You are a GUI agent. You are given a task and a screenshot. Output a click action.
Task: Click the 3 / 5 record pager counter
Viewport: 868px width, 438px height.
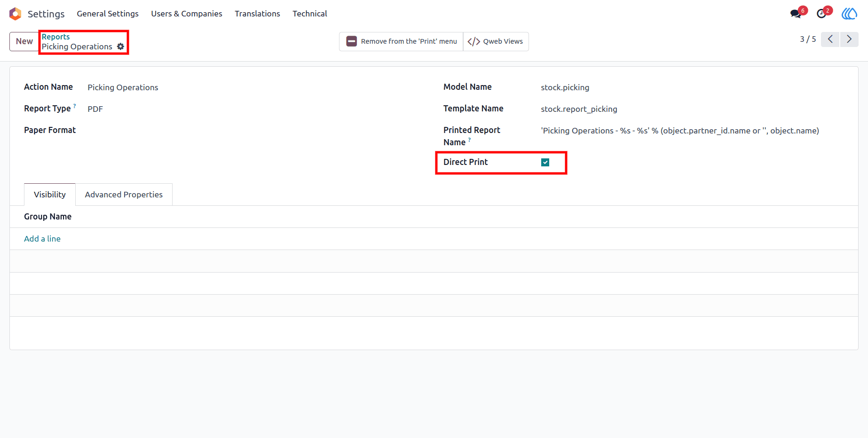click(808, 39)
